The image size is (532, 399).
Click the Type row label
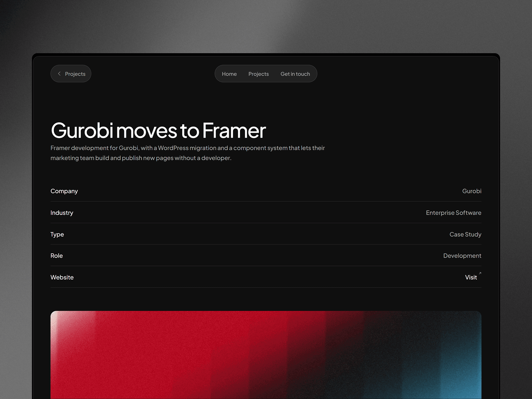57,234
